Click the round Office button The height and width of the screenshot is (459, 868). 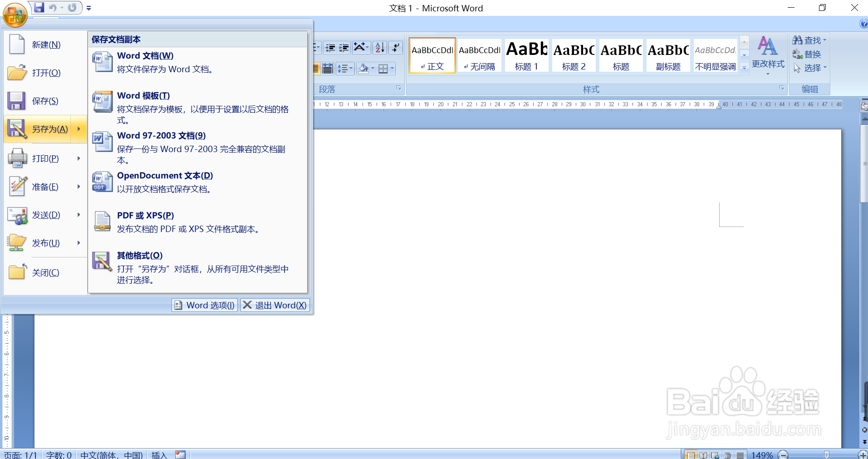pos(15,15)
